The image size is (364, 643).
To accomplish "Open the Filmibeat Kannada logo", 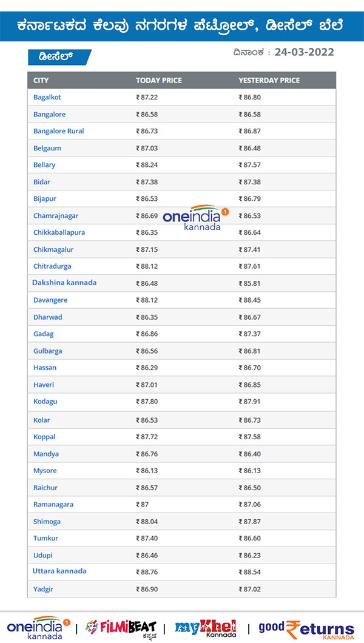I will [x=121, y=627].
